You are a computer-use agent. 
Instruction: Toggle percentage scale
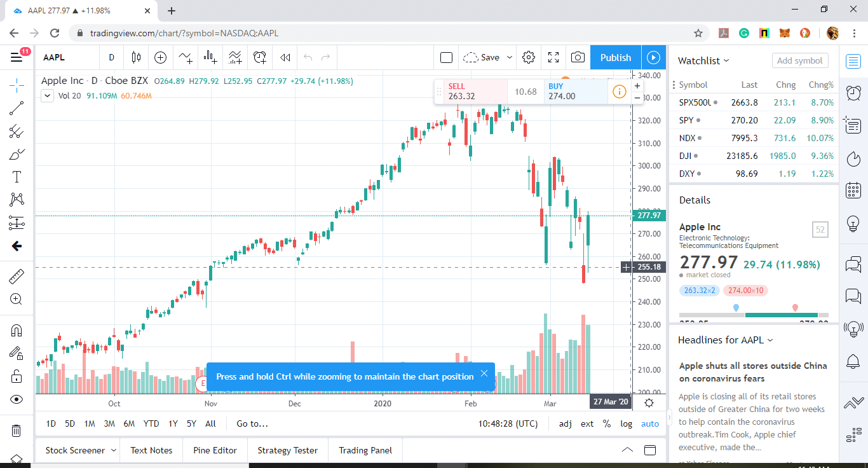pos(607,423)
